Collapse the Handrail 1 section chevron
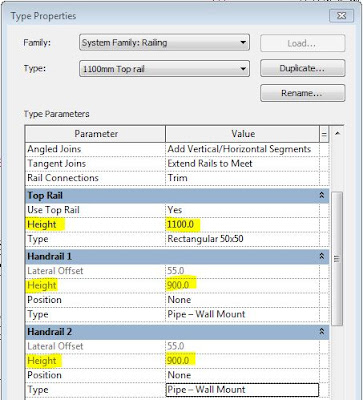This screenshot has width=363, height=400. pos(322,256)
